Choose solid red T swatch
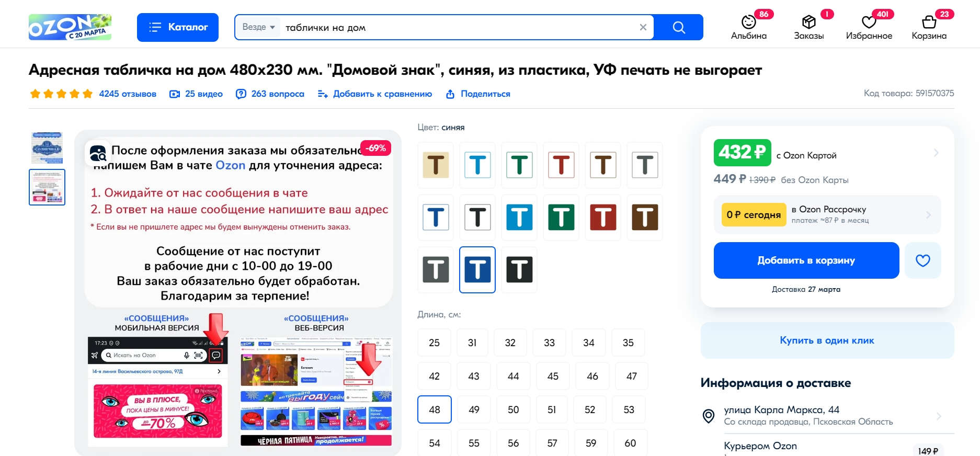The width and height of the screenshot is (980, 456). [603, 218]
